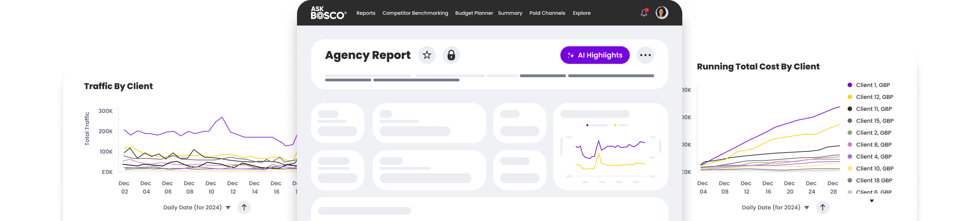
Task: Open the Budget Planner link
Action: pos(474,13)
